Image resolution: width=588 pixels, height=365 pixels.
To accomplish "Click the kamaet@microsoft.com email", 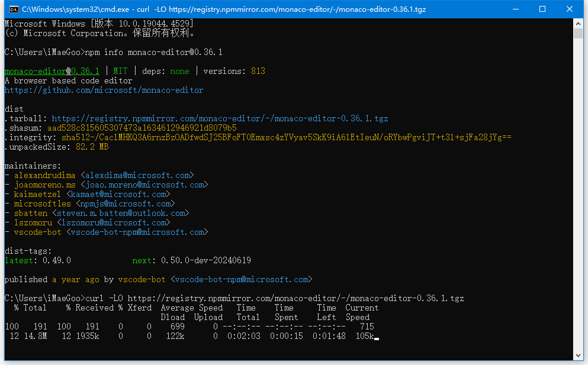I will click(x=118, y=194).
